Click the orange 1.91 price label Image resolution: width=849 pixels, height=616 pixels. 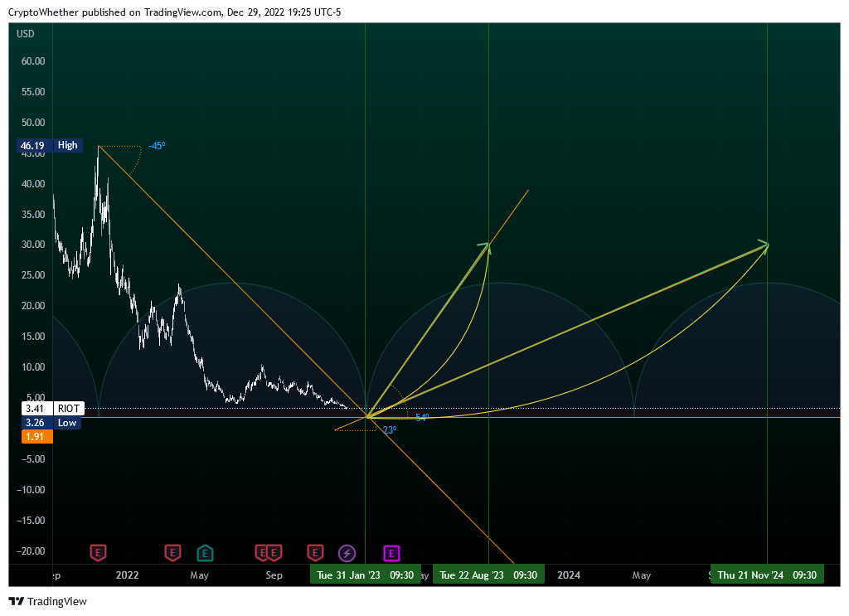(36, 437)
